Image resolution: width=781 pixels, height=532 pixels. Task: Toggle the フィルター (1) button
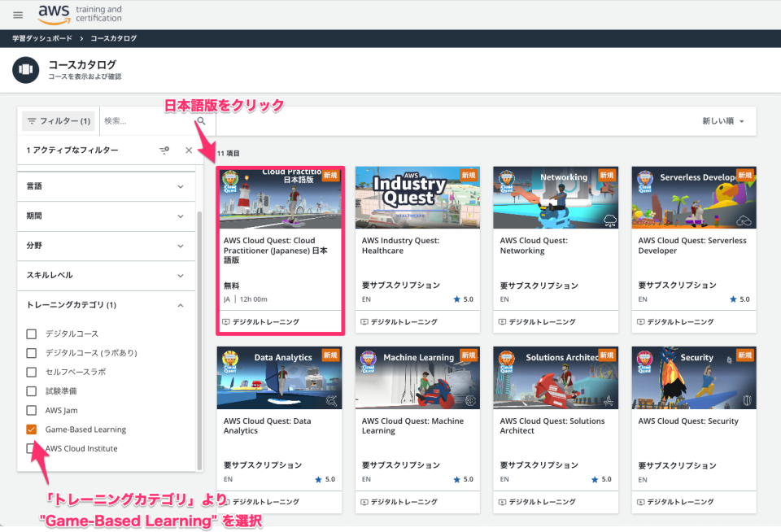tap(59, 121)
